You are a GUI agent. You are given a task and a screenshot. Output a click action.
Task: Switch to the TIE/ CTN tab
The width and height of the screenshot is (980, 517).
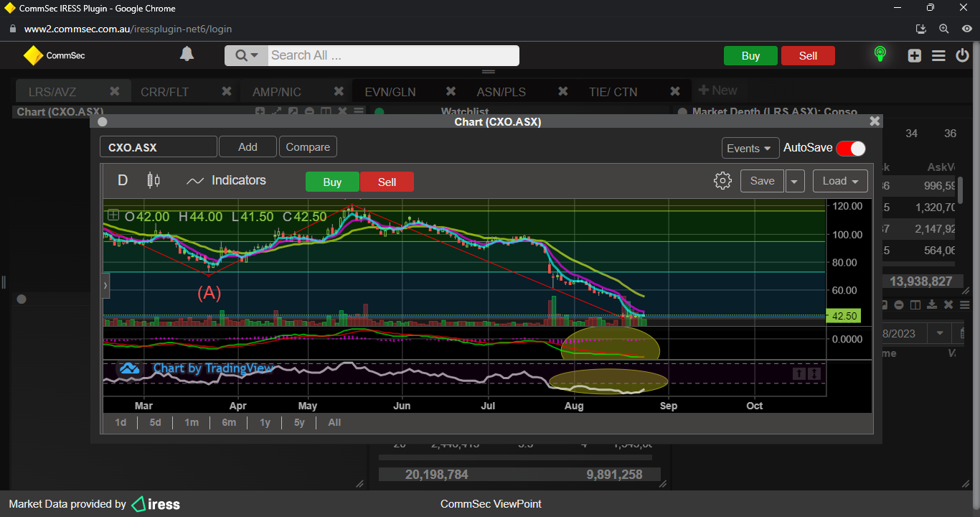coord(613,92)
